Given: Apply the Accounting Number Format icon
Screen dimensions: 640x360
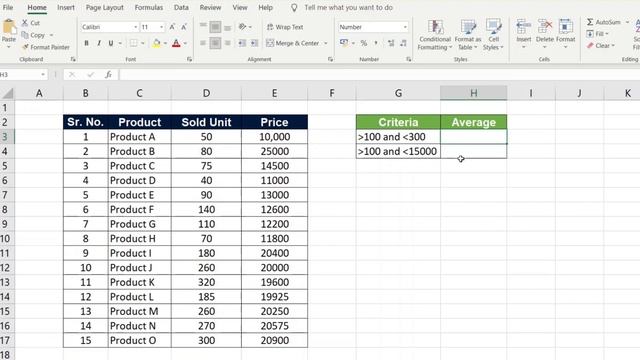Looking at the screenshot, I should [x=344, y=43].
